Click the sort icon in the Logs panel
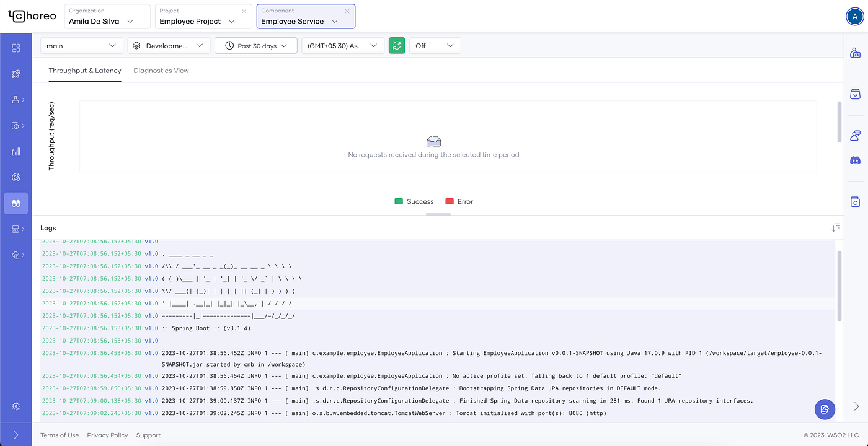This screenshot has height=446, width=868. (836, 227)
